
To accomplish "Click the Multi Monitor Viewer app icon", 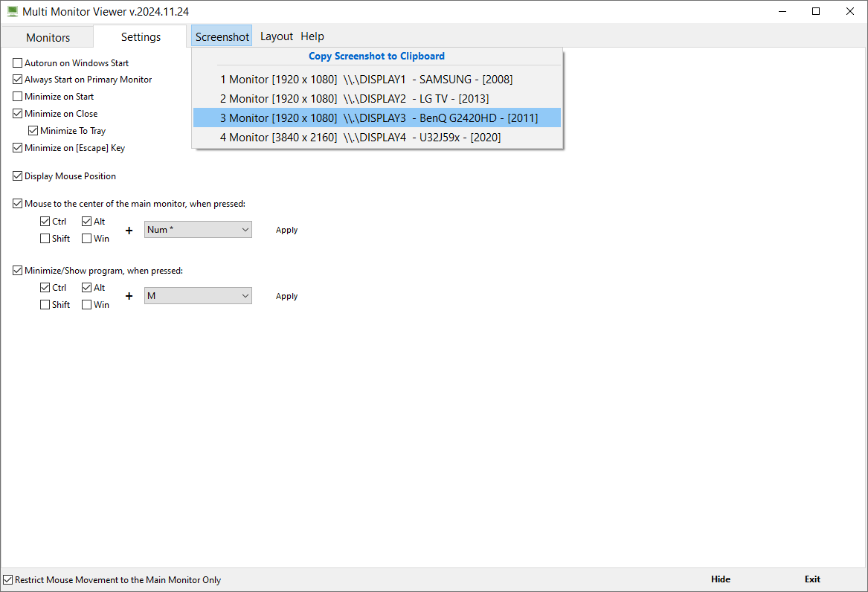I will click(x=12, y=12).
